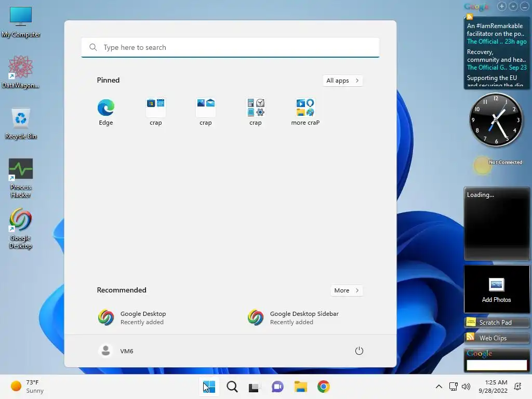Open network status tray icon

click(x=453, y=387)
